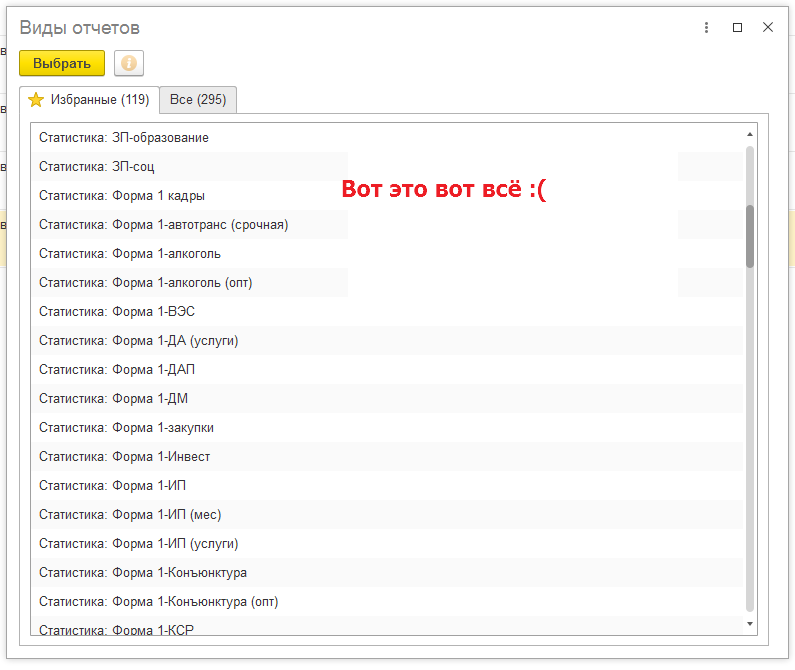795x670 pixels.
Task: Select Статистика: ЗП-образование report
Action: [124, 138]
